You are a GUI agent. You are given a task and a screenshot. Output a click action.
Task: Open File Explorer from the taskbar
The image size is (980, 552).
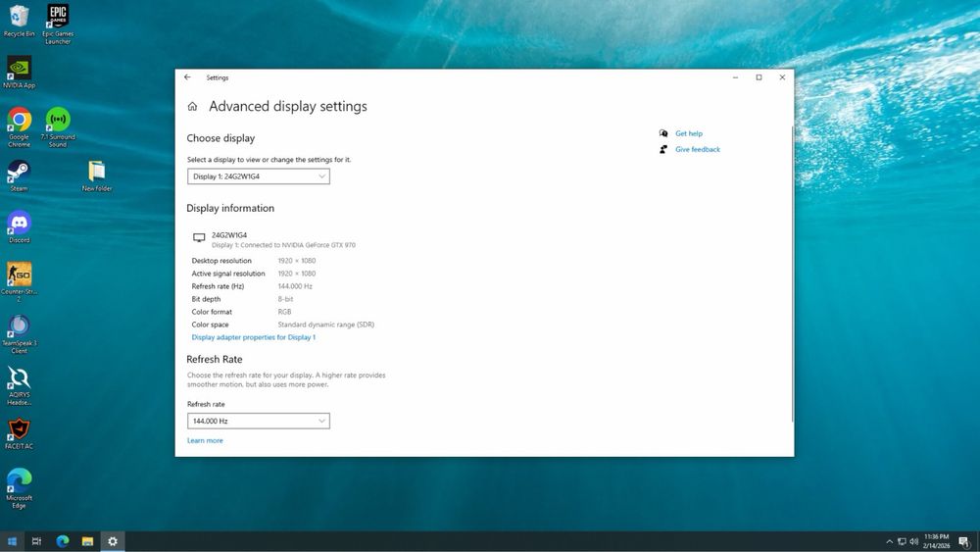coord(87,541)
